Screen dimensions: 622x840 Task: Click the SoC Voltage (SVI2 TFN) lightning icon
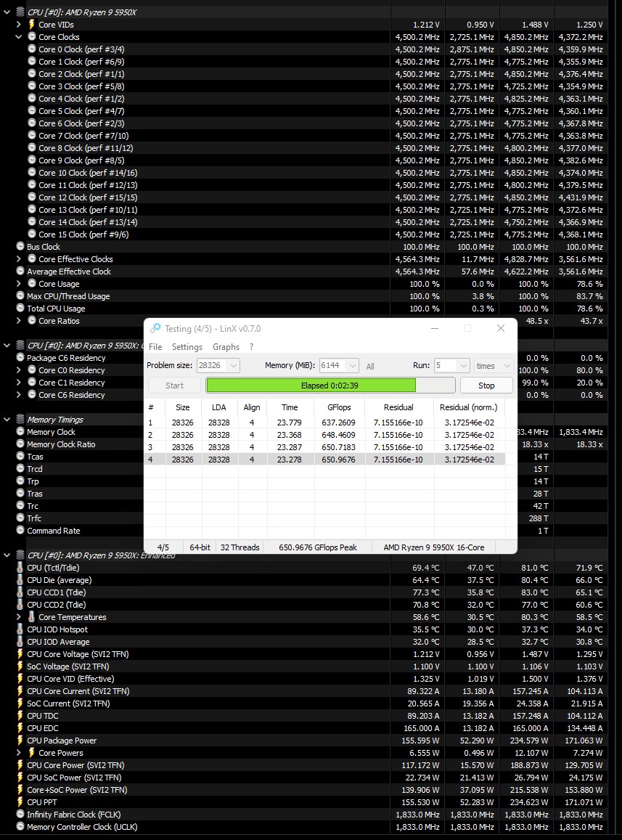[20, 666]
